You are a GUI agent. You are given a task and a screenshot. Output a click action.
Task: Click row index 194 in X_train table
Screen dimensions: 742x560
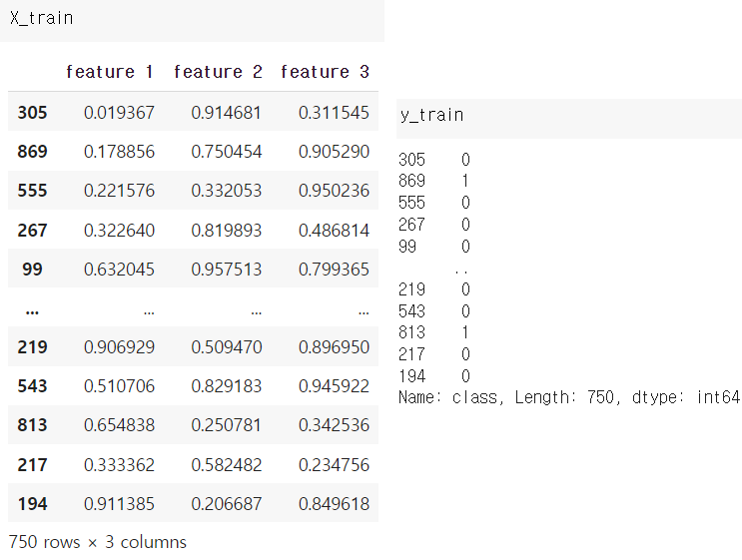pos(32,504)
